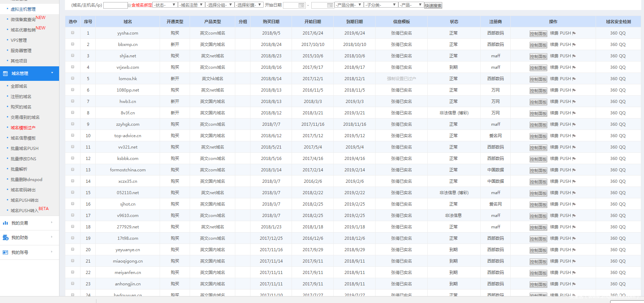Open the 选择分组 dropdown
Screen dimensions: 644x303
220,5
